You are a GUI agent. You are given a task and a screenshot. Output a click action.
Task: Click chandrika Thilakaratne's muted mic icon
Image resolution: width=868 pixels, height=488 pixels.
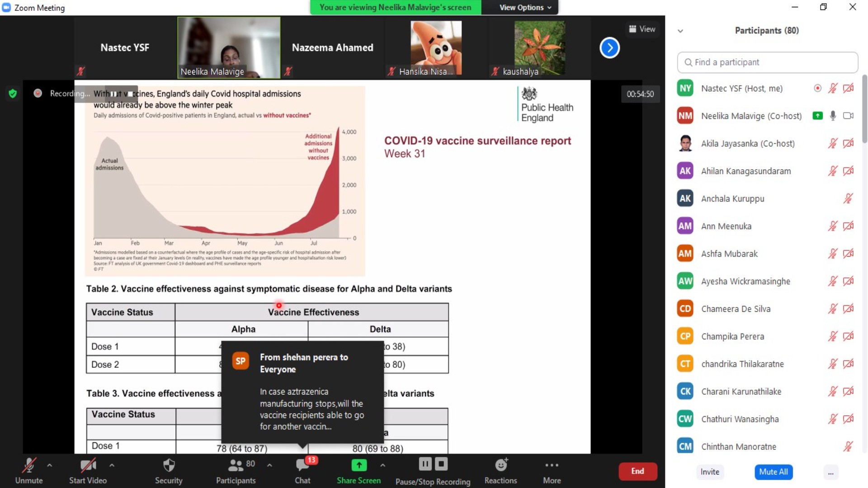[x=833, y=364]
